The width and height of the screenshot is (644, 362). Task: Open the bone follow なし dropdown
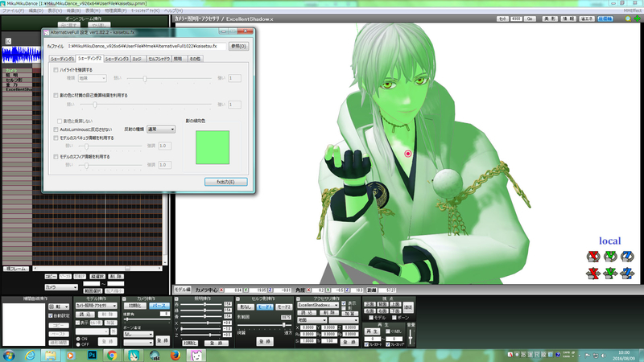click(x=138, y=334)
